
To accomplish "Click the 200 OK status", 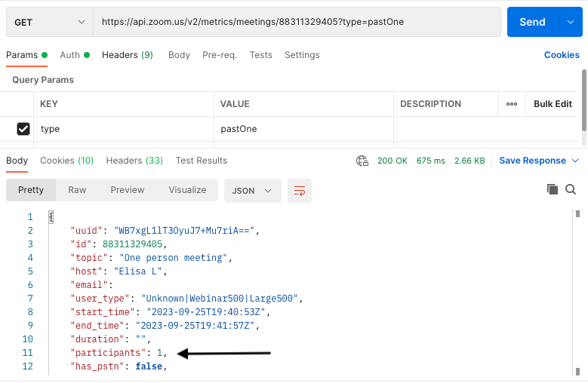I will (393, 161).
